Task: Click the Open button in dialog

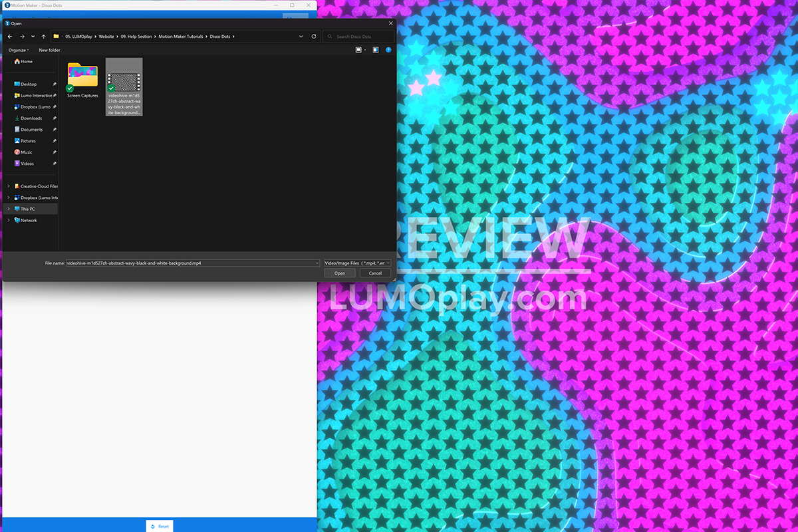Action: pyautogui.click(x=340, y=273)
